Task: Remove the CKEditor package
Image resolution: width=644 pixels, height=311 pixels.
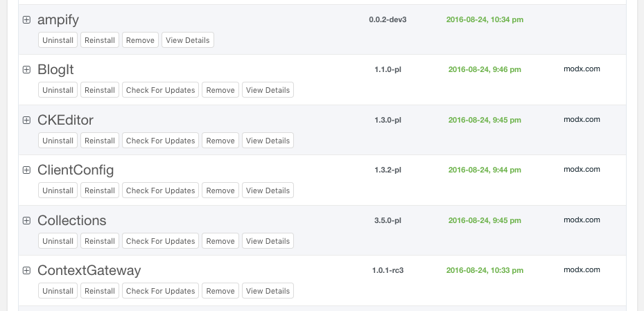Action: tap(220, 141)
